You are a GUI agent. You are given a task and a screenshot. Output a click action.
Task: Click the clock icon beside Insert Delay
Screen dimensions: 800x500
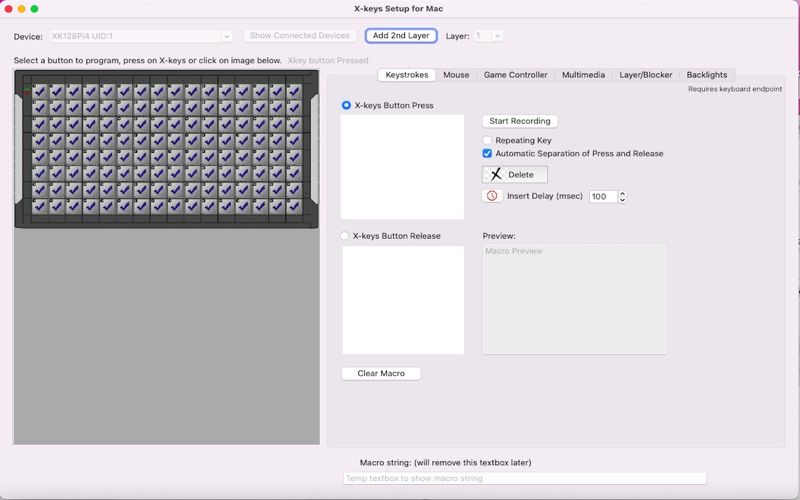[492, 196]
